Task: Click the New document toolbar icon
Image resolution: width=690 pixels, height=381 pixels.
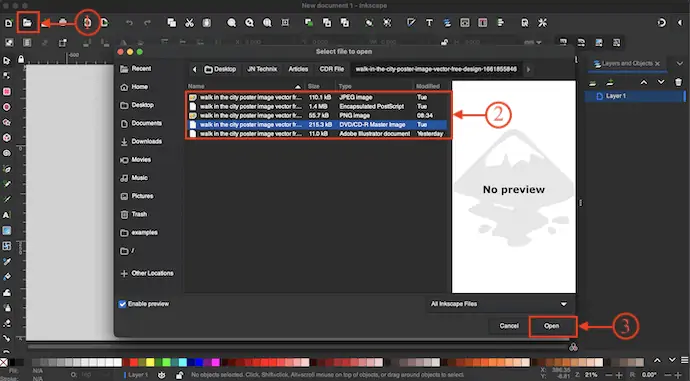Action: pos(9,23)
